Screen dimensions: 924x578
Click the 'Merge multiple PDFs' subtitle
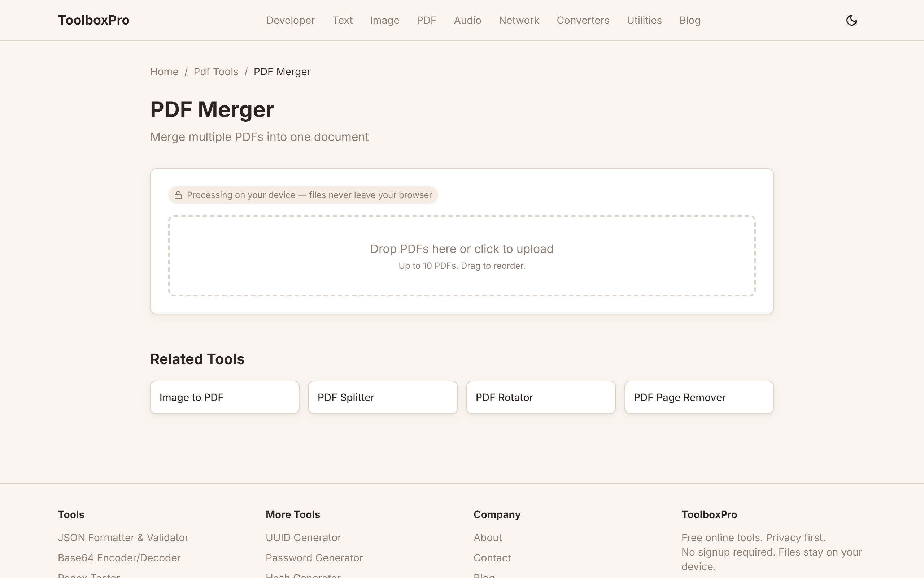[259, 137]
